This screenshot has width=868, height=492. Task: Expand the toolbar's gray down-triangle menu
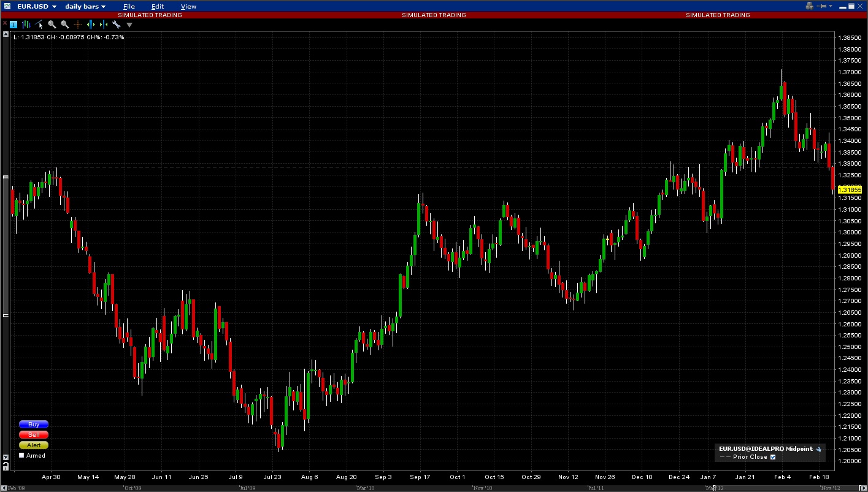(x=129, y=25)
